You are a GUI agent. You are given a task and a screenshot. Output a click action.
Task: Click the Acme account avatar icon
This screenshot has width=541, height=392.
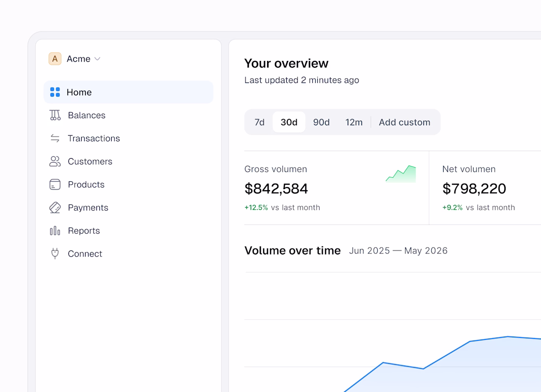pos(55,59)
